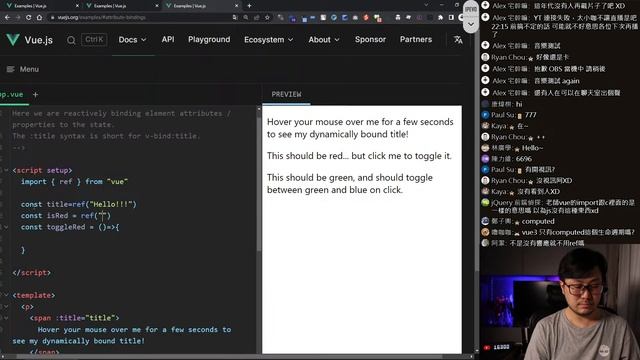
Task: Open the browser tab search chevron
Action: 426,5
